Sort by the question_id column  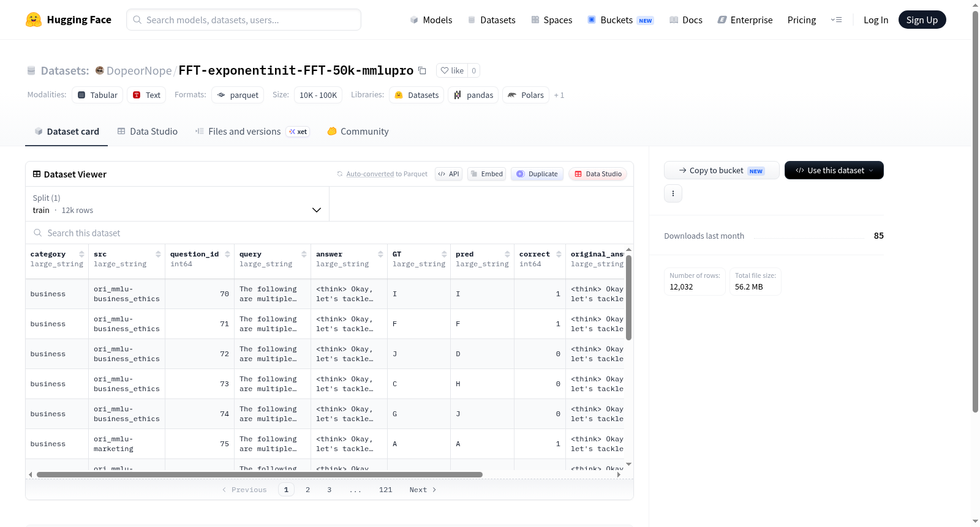pos(227,254)
